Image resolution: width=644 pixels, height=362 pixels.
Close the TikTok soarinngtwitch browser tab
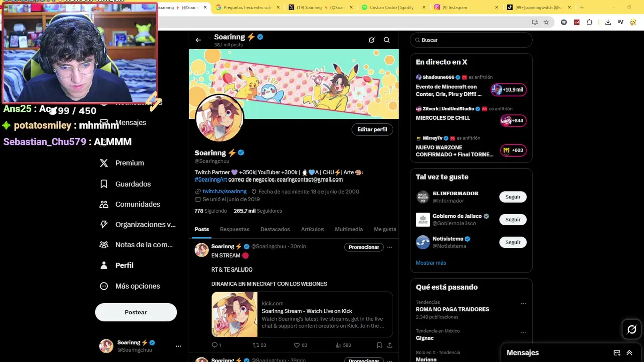[x=569, y=7]
